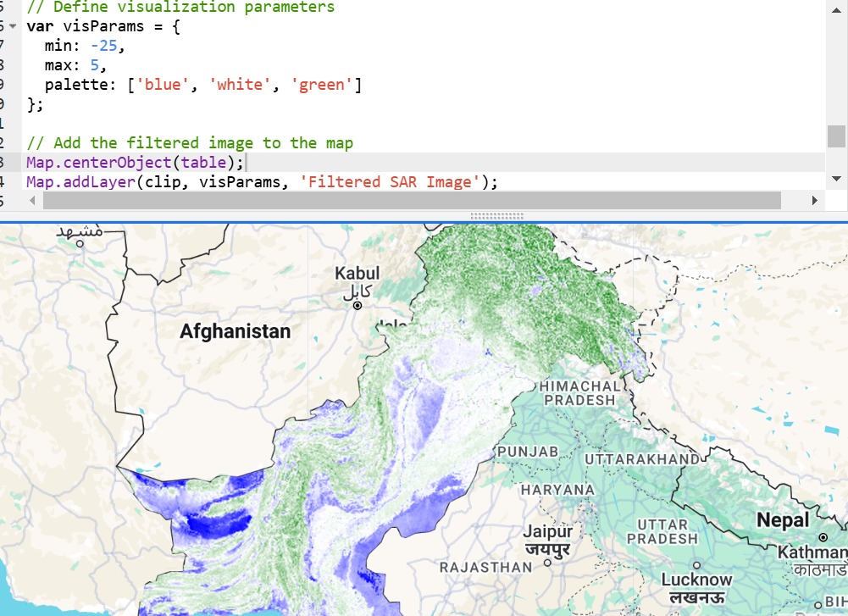Click the vertical scrollbar thumb in editor
This screenshot has width=848, height=616.
836,136
